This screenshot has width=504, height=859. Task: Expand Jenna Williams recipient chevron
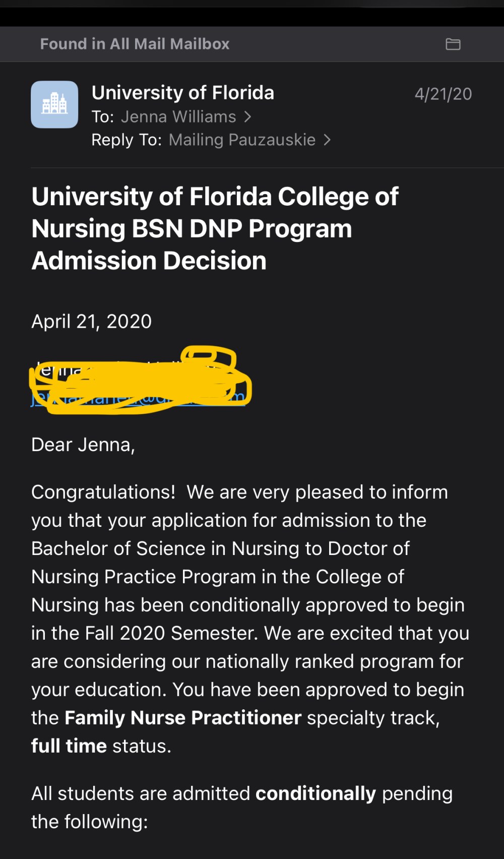[x=247, y=117]
